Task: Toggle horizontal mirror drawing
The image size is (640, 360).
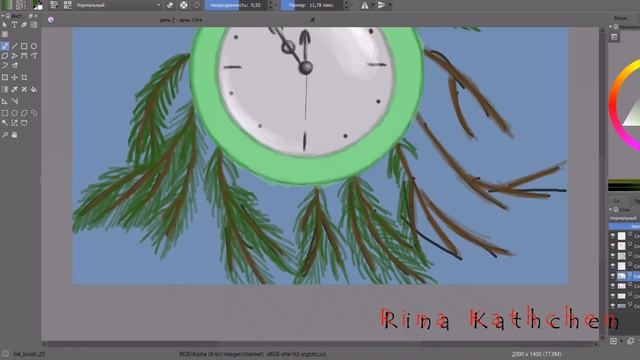Action: coord(364,5)
